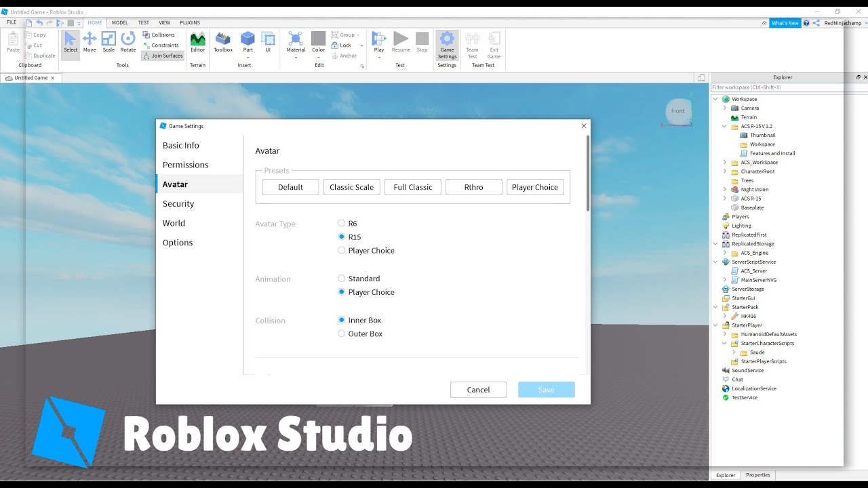Click What's New button
This screenshot has height=488, width=868.
[785, 22]
